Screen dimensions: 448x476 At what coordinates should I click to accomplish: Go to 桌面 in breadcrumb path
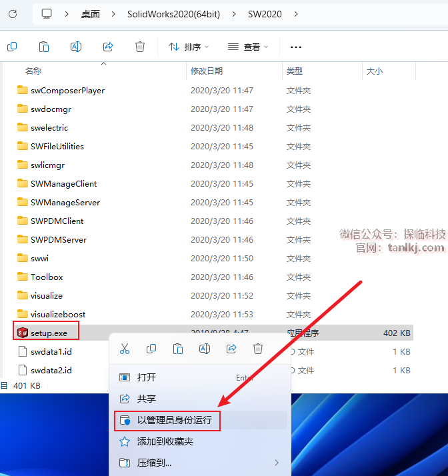click(91, 14)
